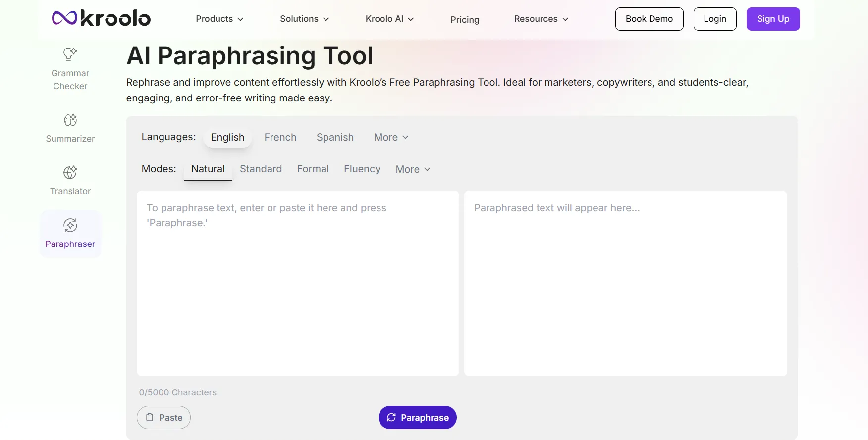Expand the Solutions dropdown menu
Viewport: 868px width, 440px height.
click(305, 19)
